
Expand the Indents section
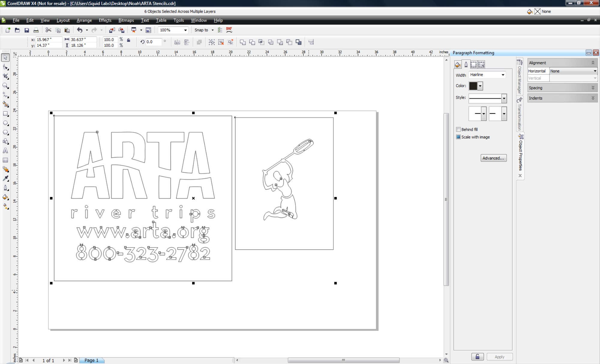point(593,98)
